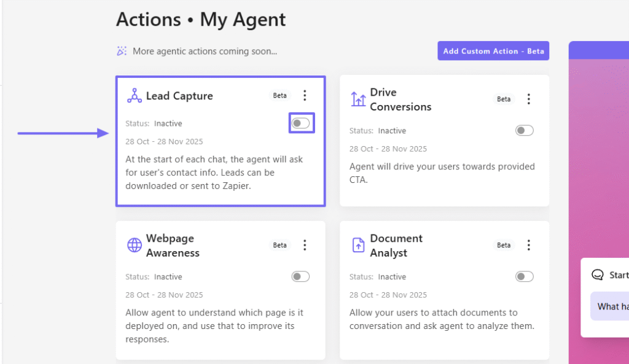Click the chat bubble icon in preview
The image size is (629, 364).
(x=597, y=275)
